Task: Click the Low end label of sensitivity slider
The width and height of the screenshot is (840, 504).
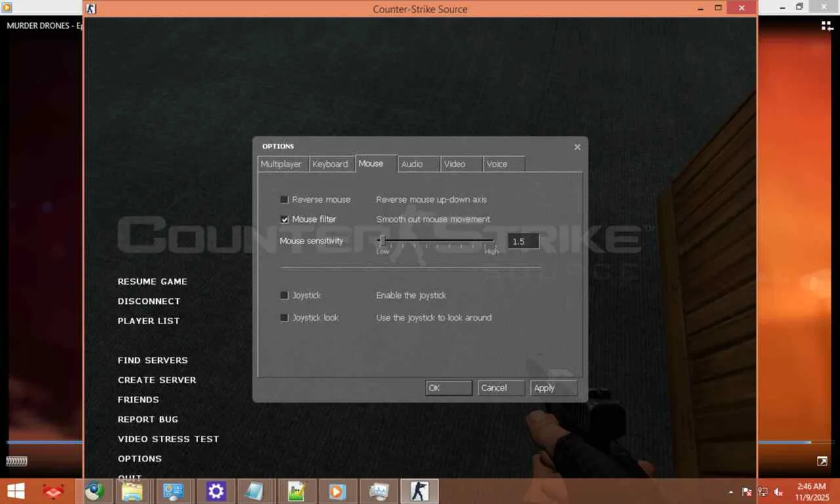Action: (x=383, y=252)
